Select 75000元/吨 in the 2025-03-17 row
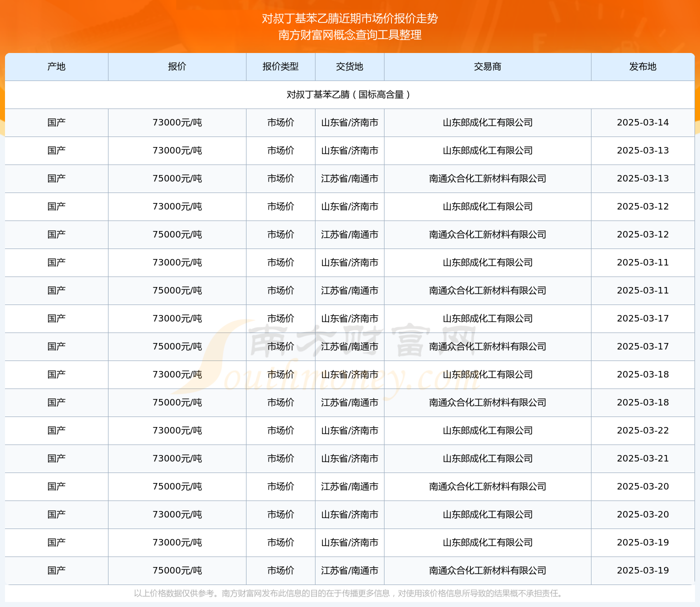This screenshot has width=700, height=607. pyautogui.click(x=177, y=346)
